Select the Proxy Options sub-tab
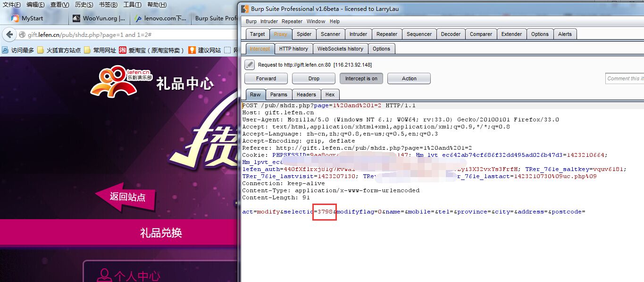 (381, 49)
